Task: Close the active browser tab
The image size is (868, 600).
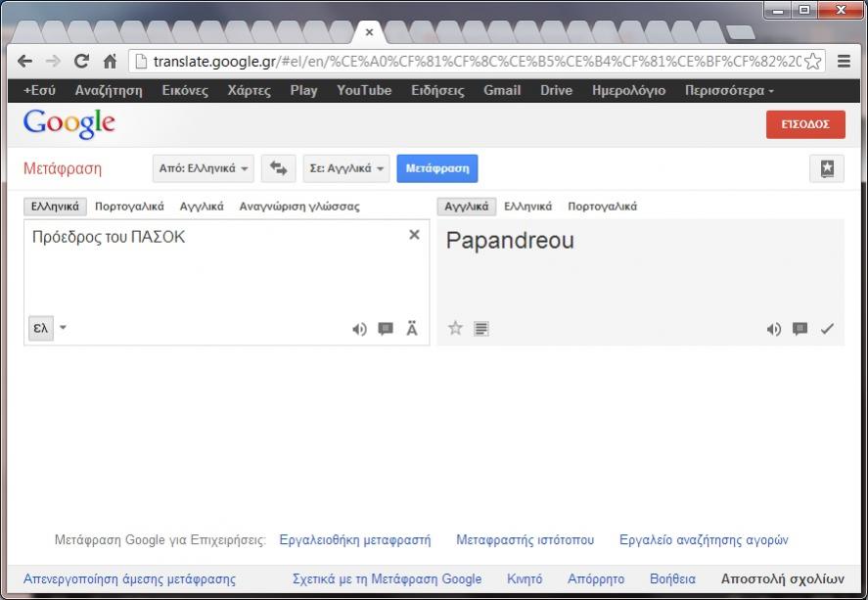Action: 369,32
